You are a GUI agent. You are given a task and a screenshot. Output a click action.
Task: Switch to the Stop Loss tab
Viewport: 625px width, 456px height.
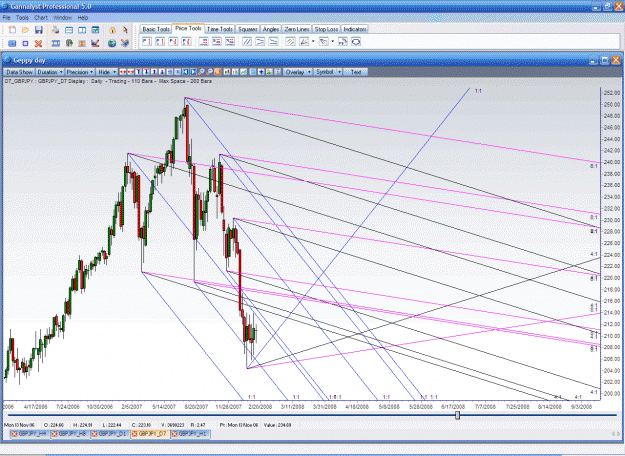[326, 29]
